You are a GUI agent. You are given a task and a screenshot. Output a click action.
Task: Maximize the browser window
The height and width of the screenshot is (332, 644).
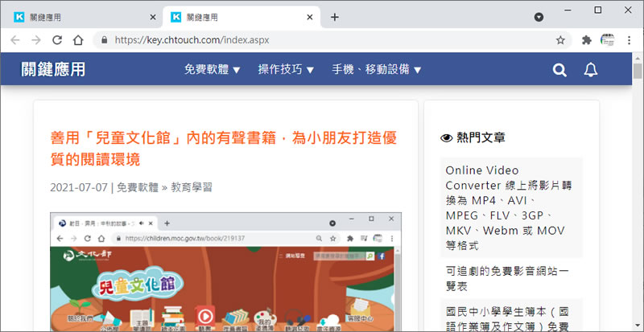(x=598, y=10)
